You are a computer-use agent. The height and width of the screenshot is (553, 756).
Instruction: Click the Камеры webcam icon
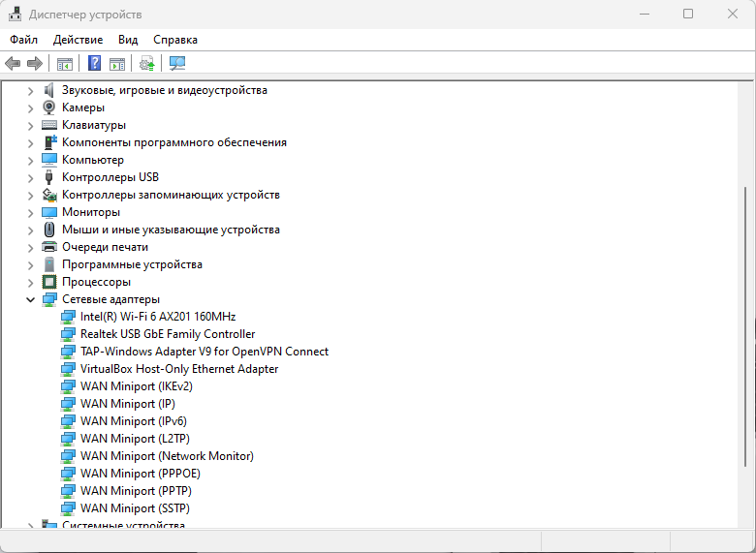[x=49, y=108]
